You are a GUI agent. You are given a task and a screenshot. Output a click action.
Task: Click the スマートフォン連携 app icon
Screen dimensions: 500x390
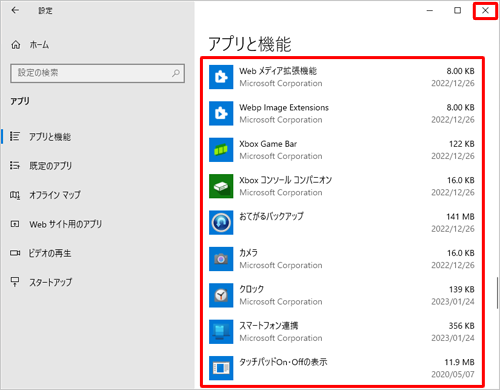[221, 332]
